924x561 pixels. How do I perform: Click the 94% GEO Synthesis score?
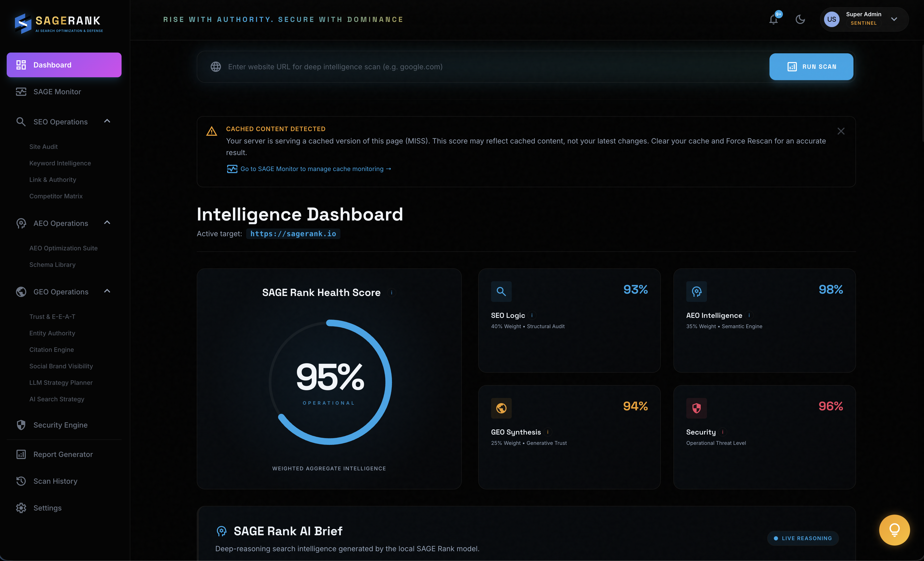[636, 406]
